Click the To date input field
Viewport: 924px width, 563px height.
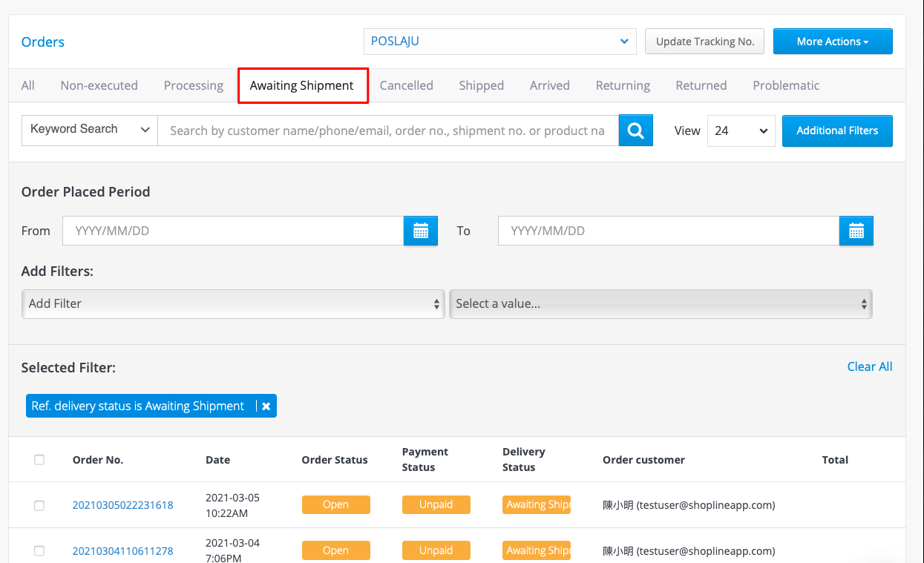(669, 231)
